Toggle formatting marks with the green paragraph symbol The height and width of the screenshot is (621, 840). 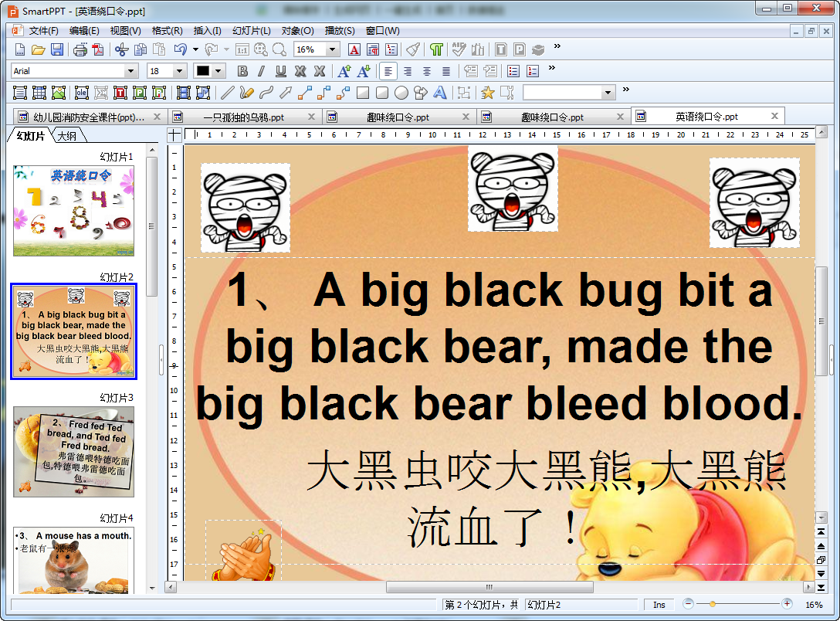pyautogui.click(x=437, y=50)
